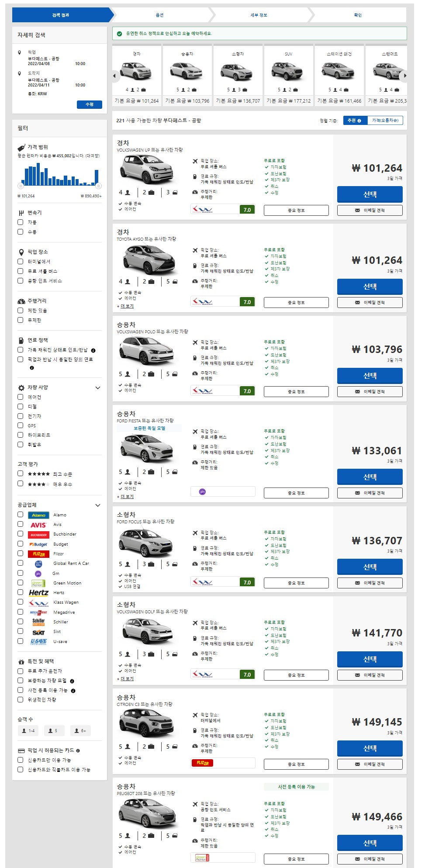This screenshot has width=425, height=868.
Task: Click the Green Motion logo in supplier filters
Action: click(x=38, y=583)
